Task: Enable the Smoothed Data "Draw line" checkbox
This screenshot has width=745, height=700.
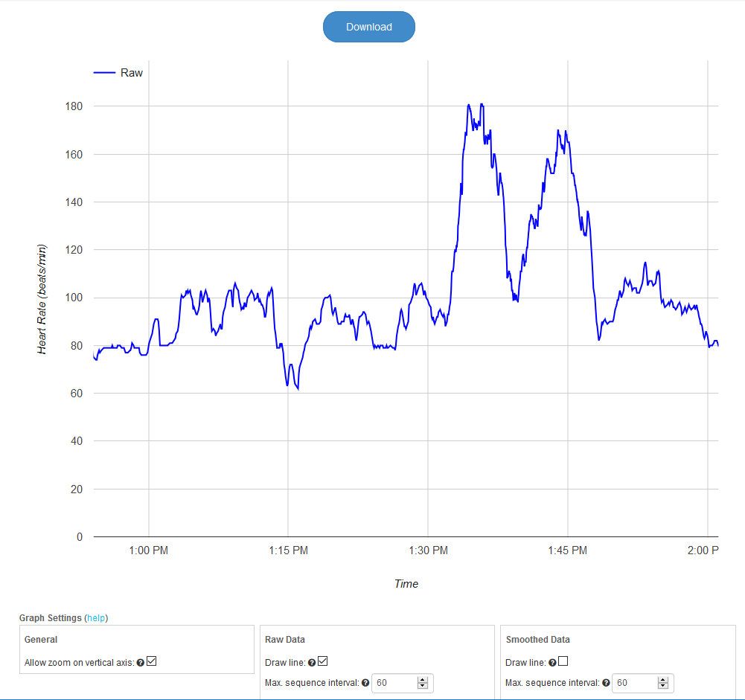Action: tap(562, 661)
